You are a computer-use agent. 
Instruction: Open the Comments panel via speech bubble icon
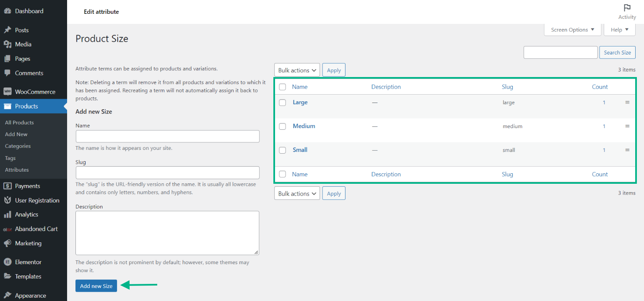pyautogui.click(x=8, y=73)
